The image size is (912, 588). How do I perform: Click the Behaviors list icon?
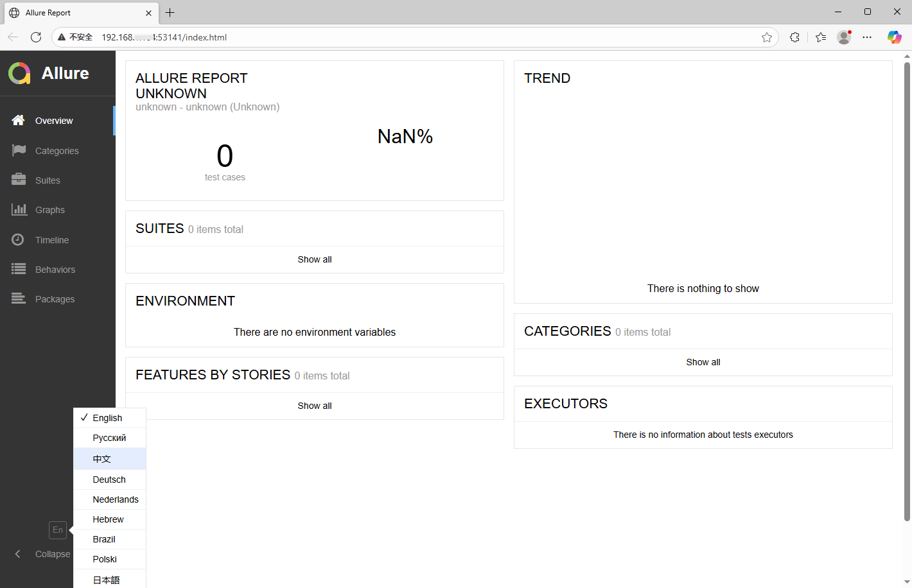(x=19, y=269)
